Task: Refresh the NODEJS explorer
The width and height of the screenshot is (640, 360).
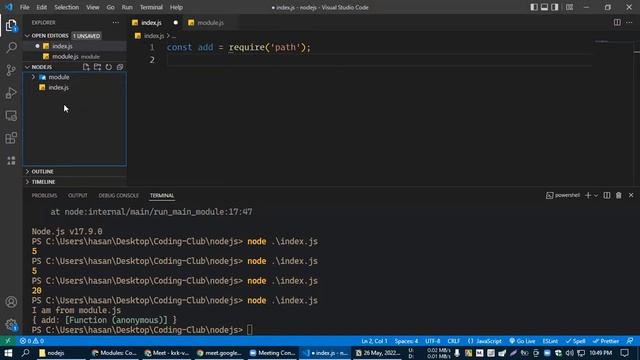Action: [x=109, y=67]
